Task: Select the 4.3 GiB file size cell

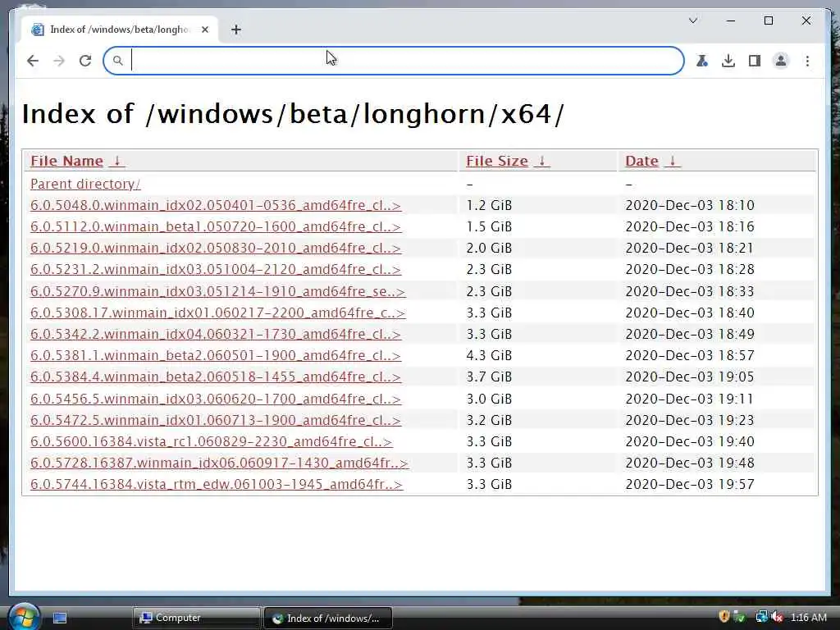Action: pos(489,356)
